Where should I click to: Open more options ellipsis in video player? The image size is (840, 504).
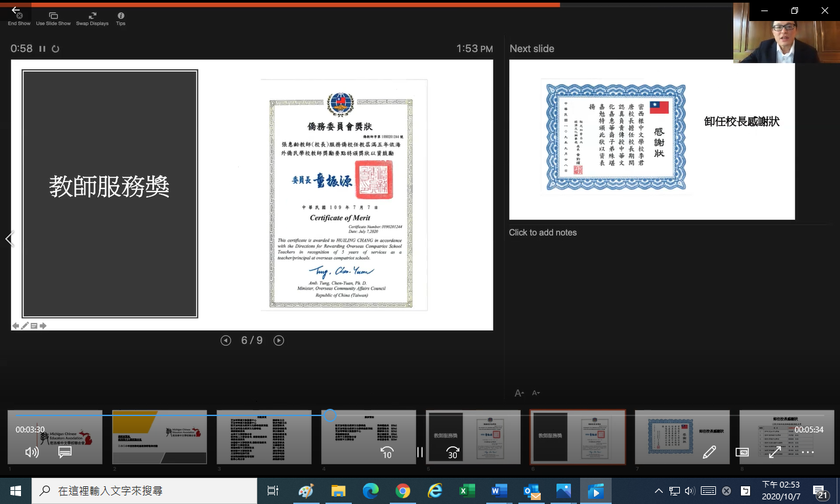[x=808, y=452]
